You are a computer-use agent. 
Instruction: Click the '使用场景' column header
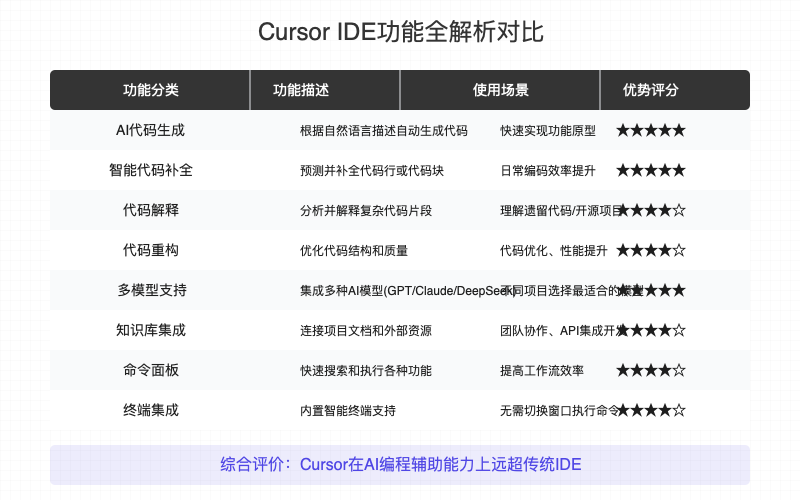click(501, 90)
